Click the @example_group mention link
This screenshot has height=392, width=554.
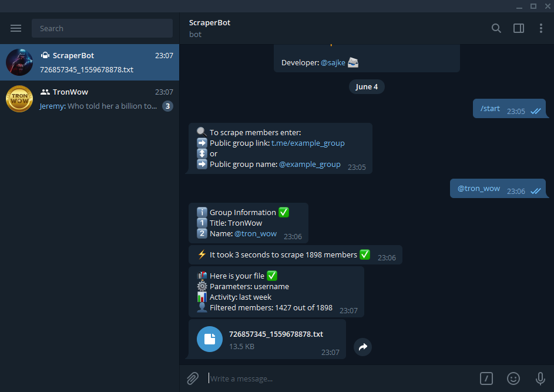[310, 164]
